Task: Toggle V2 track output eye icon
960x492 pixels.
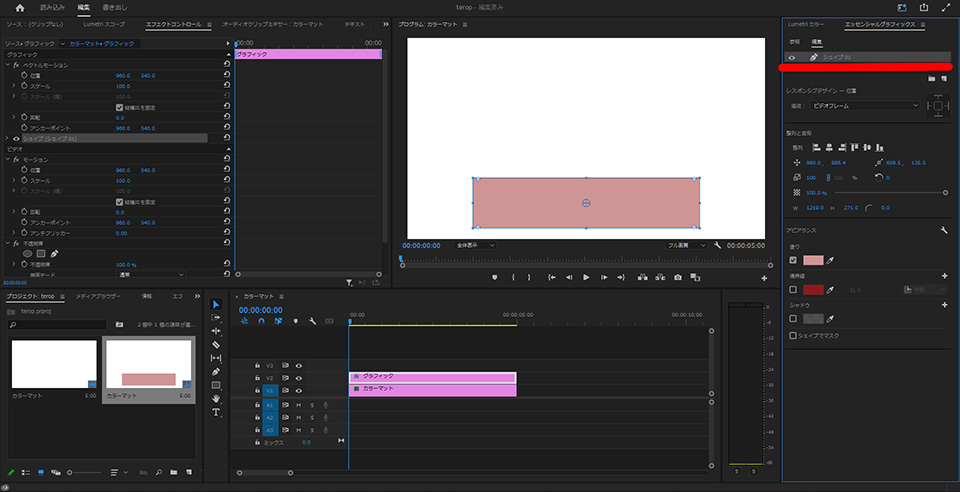Action: (298, 378)
